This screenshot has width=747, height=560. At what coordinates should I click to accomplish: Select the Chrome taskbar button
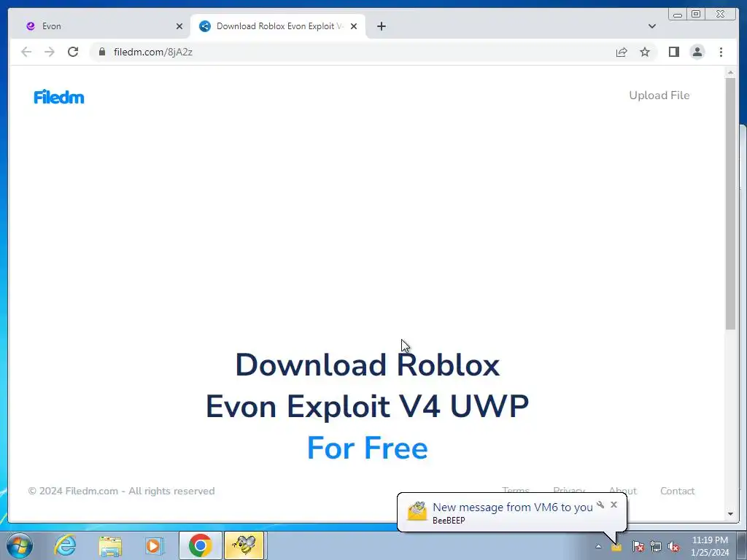(x=200, y=545)
